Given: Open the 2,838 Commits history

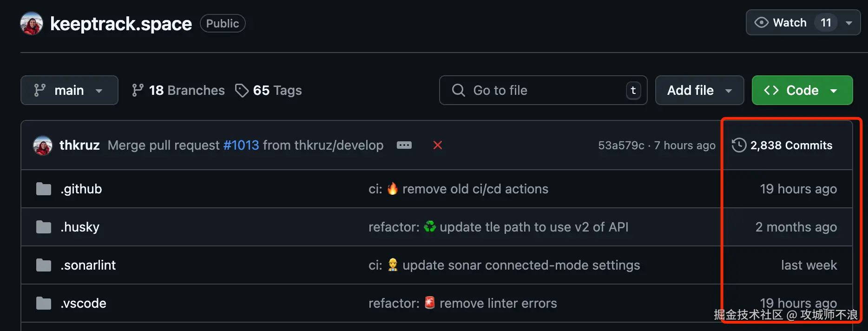Looking at the screenshot, I should [791, 145].
